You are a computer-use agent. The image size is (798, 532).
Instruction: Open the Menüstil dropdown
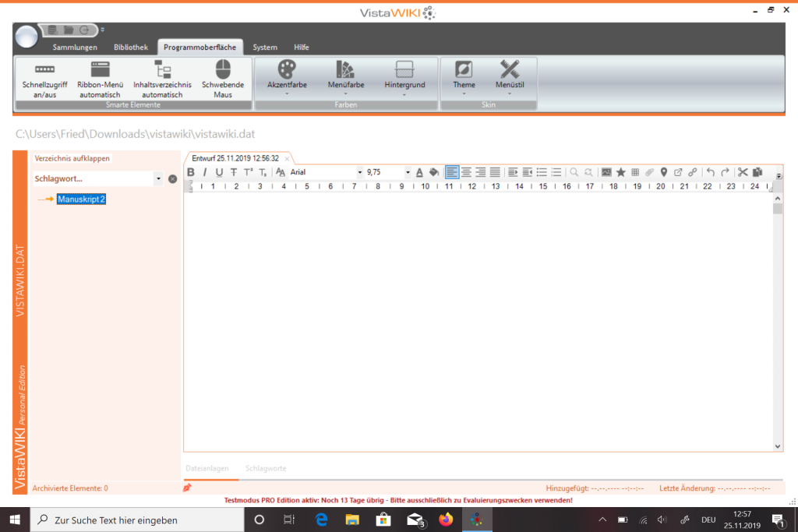(x=510, y=79)
